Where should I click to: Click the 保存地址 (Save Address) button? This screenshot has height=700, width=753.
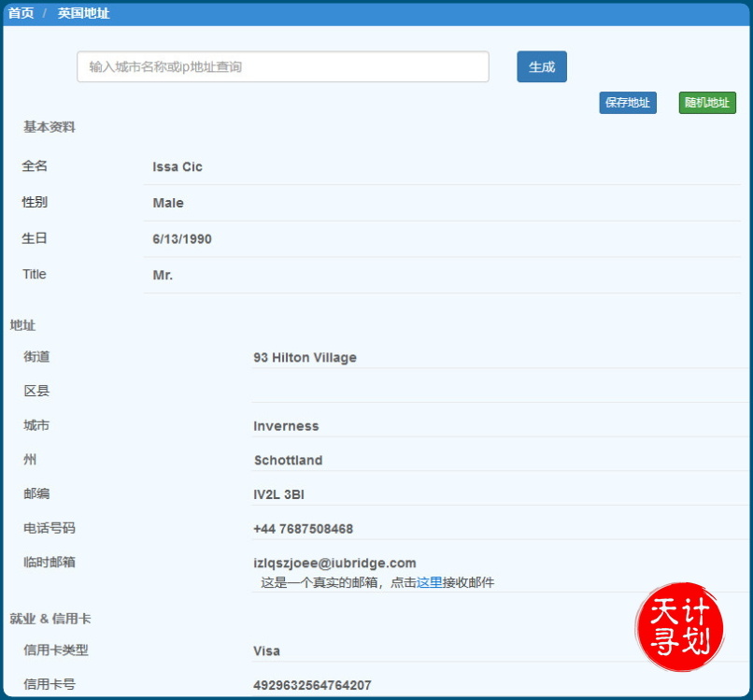coord(627,103)
